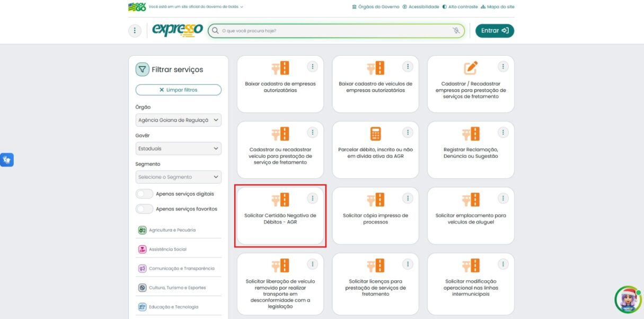Click the Comunicação e Transparência icon

point(142,268)
